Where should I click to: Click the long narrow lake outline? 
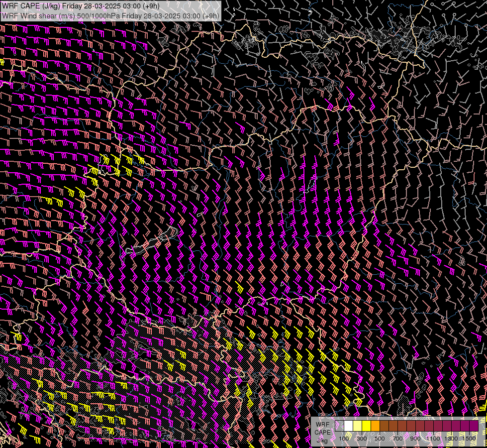[x=152, y=240]
